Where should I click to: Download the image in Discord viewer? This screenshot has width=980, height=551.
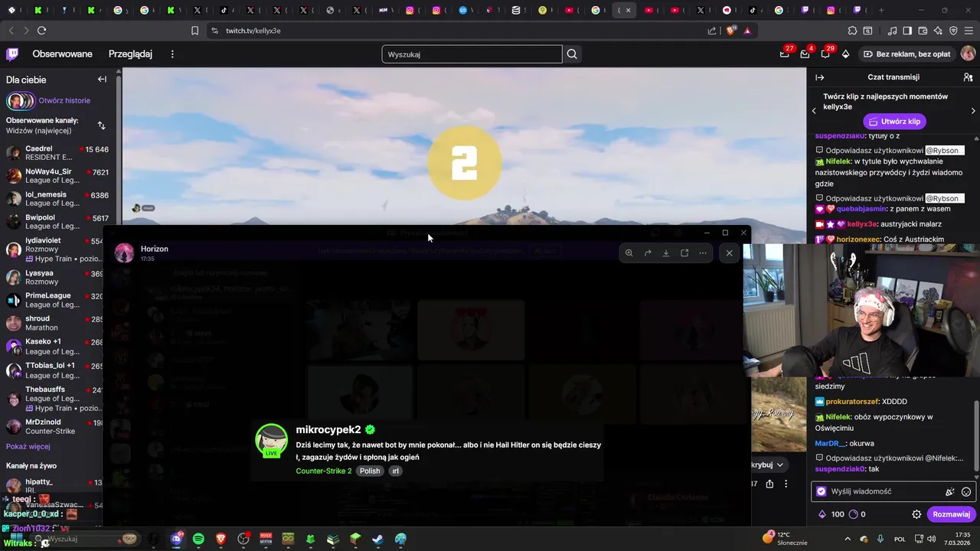pyautogui.click(x=666, y=253)
